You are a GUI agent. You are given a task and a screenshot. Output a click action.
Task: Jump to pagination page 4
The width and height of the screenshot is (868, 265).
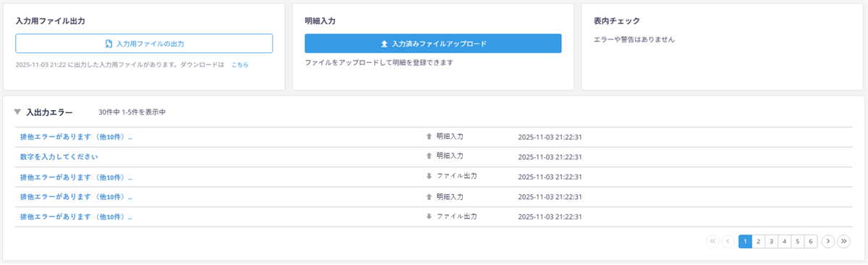click(x=784, y=242)
